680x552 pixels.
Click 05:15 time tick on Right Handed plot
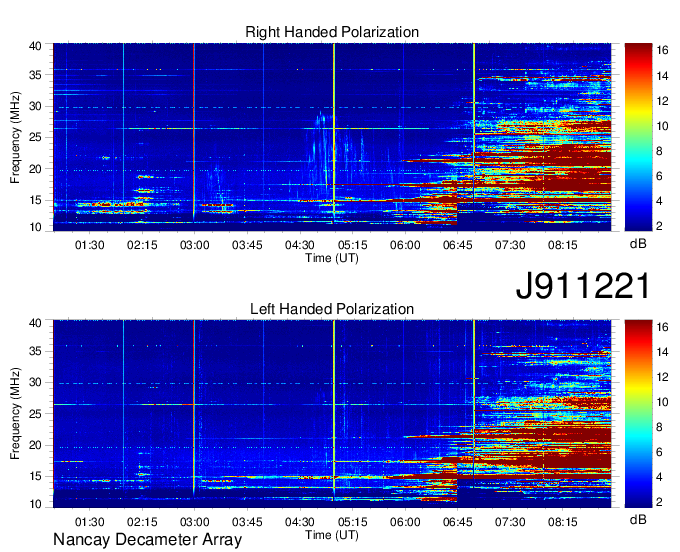point(352,245)
